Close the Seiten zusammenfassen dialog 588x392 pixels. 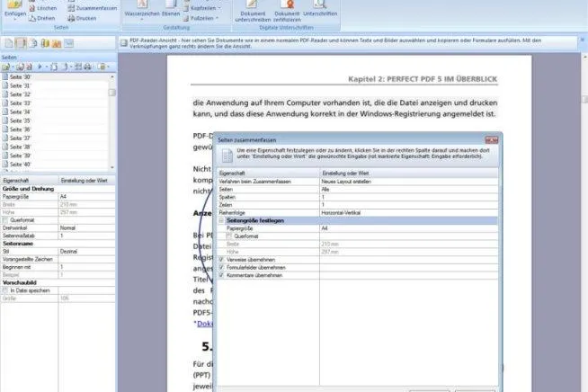click(492, 140)
